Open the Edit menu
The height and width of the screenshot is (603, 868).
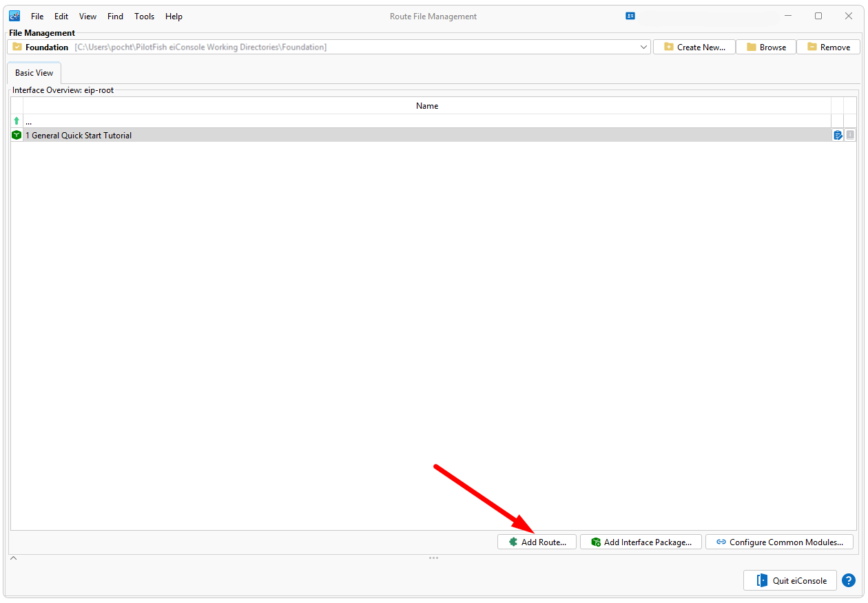pos(61,17)
